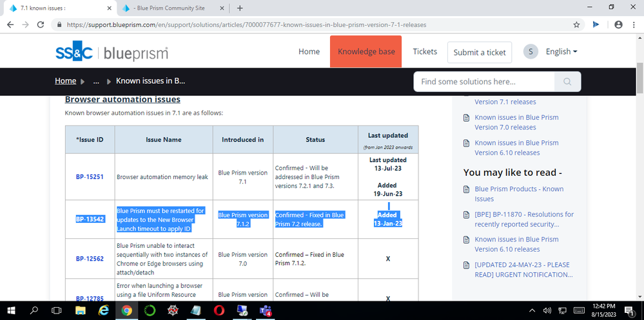
Task: Click the user avatar 'S' icon
Action: [531, 52]
